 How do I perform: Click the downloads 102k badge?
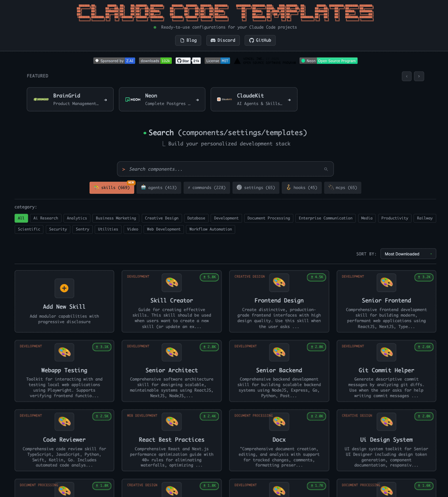[155, 61]
